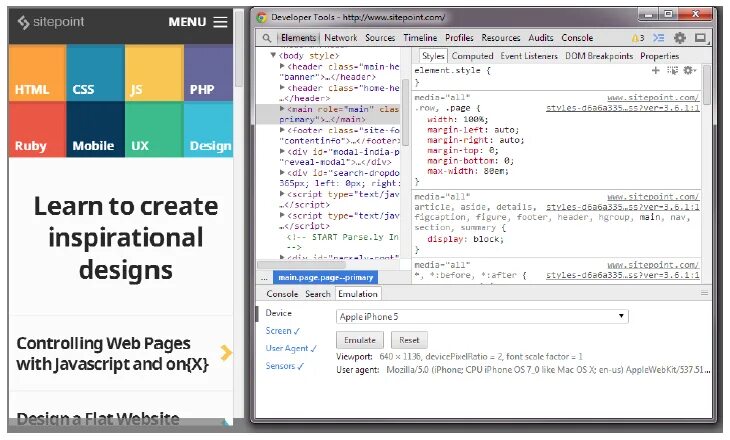Switch to the Sources panel
Image resolution: width=730 pixels, height=440 pixels.
pos(380,38)
